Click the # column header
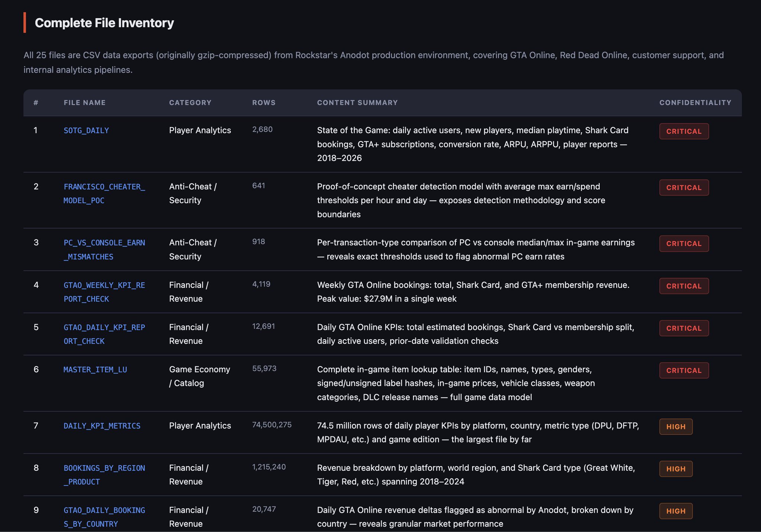This screenshot has width=761, height=532. click(36, 103)
